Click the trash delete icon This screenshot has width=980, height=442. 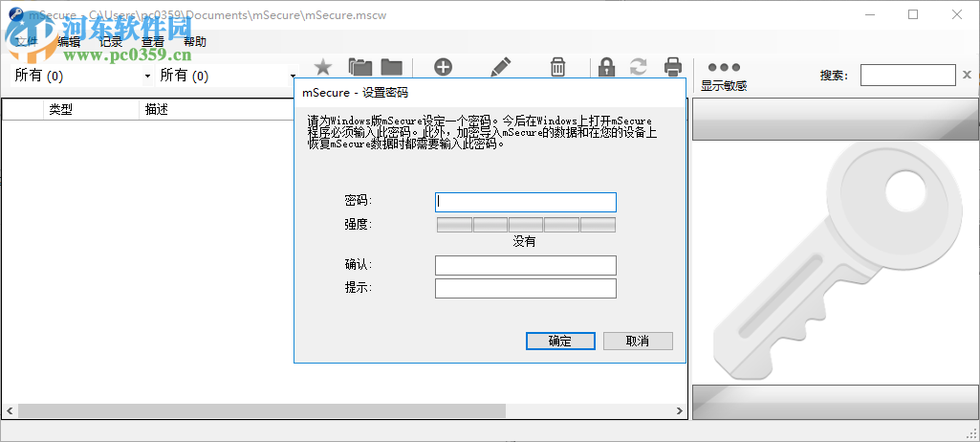coord(558,68)
